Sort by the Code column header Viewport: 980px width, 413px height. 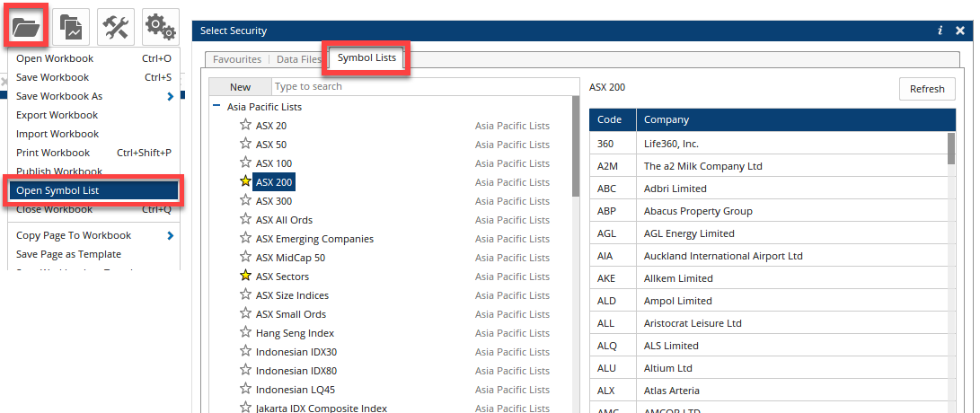pyautogui.click(x=613, y=119)
